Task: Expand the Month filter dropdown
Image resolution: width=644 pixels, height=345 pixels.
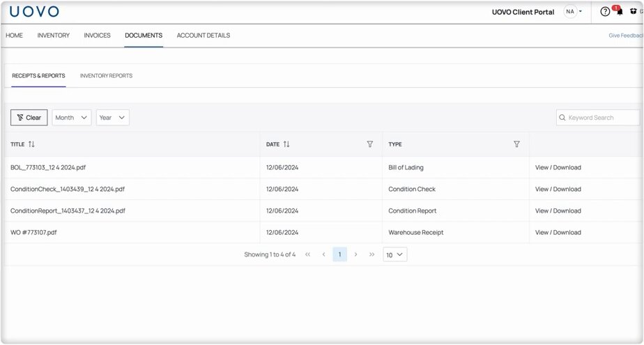Action: [x=72, y=118]
